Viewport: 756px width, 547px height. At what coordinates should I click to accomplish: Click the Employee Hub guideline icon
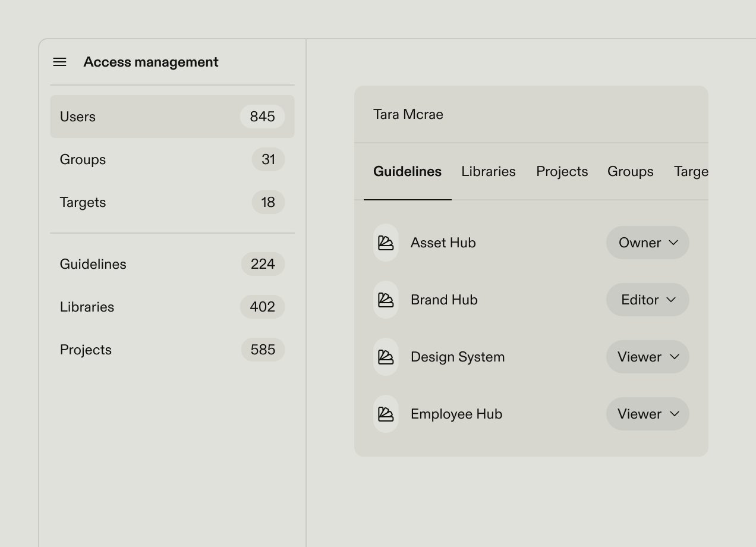pos(386,414)
